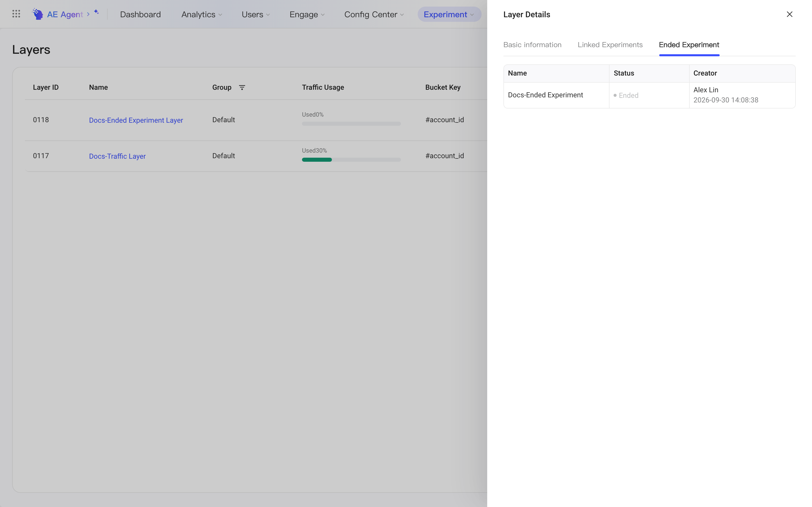The image size is (812, 507).
Task: Switch to the Basic information tab
Action: coord(532,45)
